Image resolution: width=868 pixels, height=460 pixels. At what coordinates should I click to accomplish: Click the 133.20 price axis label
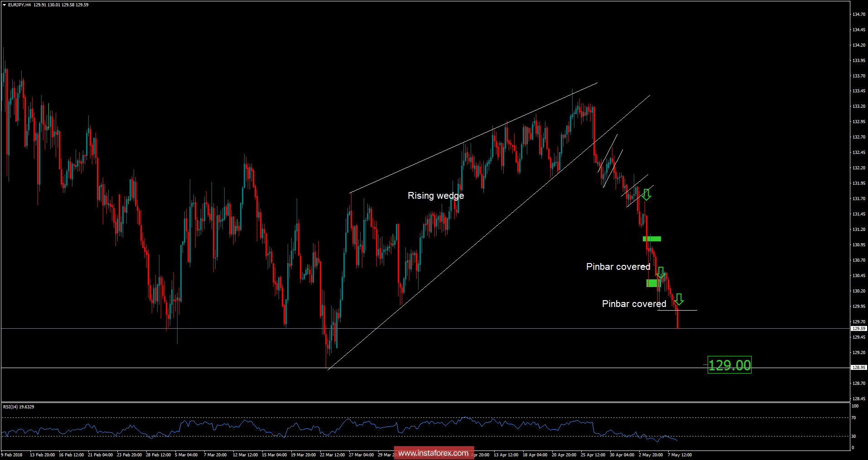859,106
